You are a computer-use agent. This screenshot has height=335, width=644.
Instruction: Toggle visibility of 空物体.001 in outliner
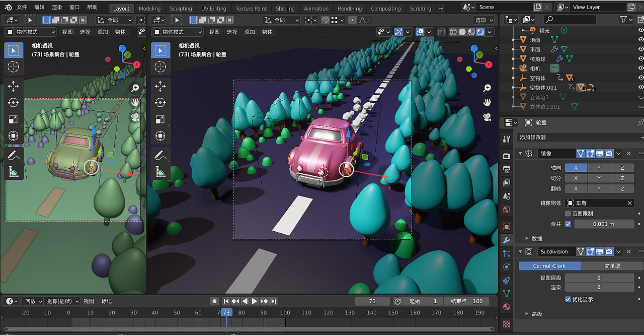[x=640, y=88]
